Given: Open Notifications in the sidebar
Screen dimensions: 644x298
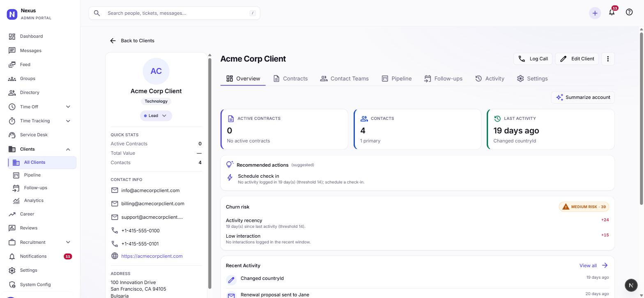Looking at the screenshot, I should (x=40, y=256).
